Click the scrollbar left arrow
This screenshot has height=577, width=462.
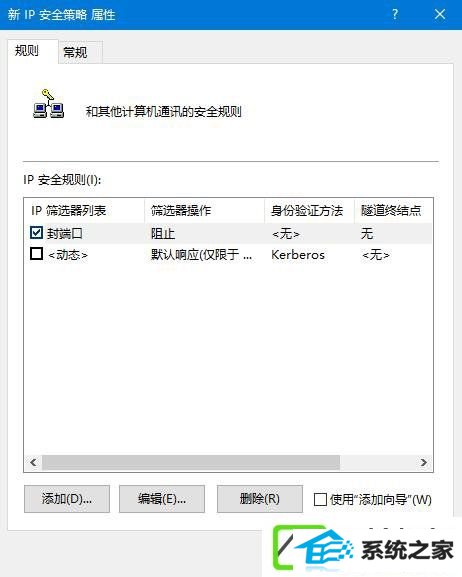pyautogui.click(x=33, y=462)
